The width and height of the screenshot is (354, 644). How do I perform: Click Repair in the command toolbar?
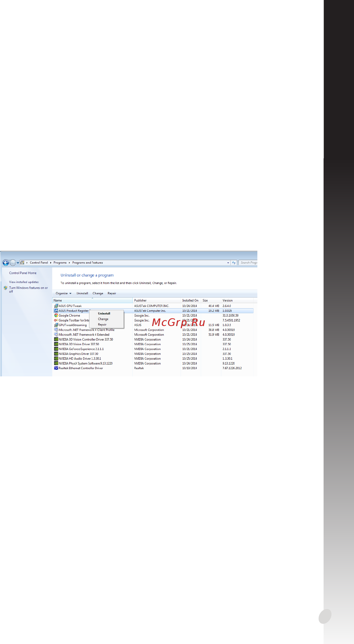[112, 293]
